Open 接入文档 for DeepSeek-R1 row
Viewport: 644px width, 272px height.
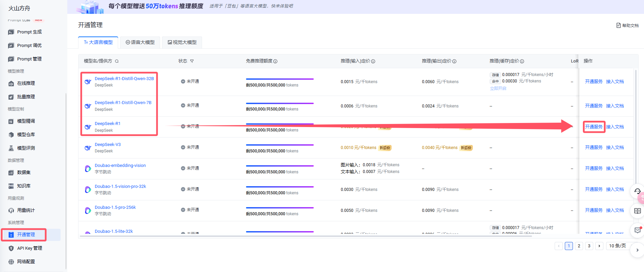(615, 127)
